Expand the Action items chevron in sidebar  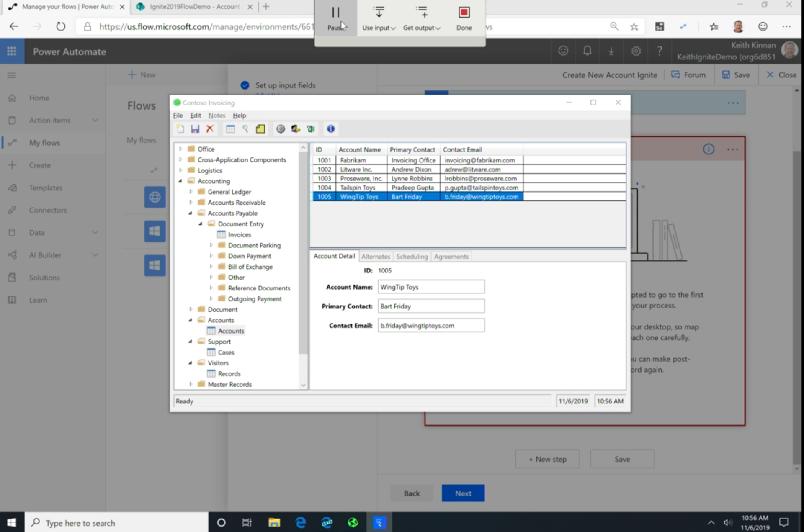95,120
